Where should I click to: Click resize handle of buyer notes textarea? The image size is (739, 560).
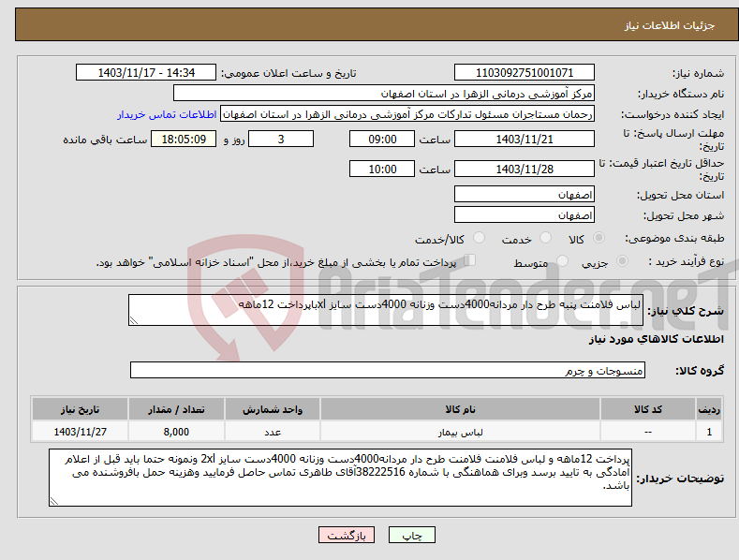pyautogui.click(x=54, y=502)
